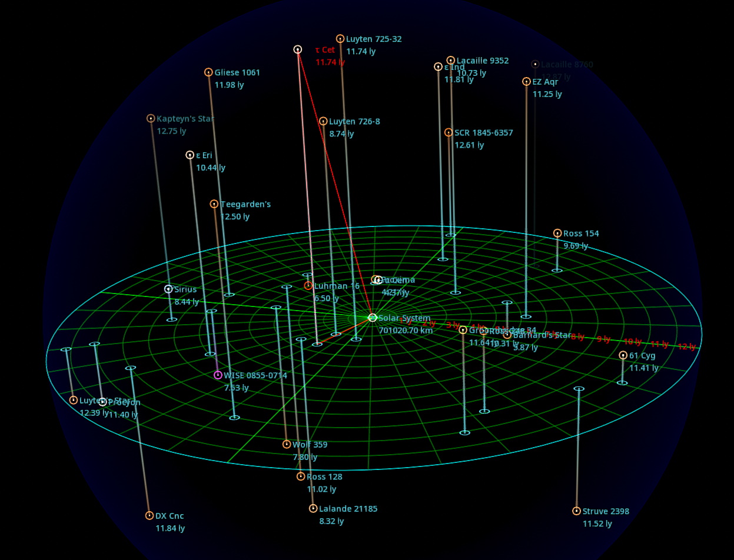The width and height of the screenshot is (734, 560).
Task: Pick the SCR 1845-6357 star marker
Action: 449,133
